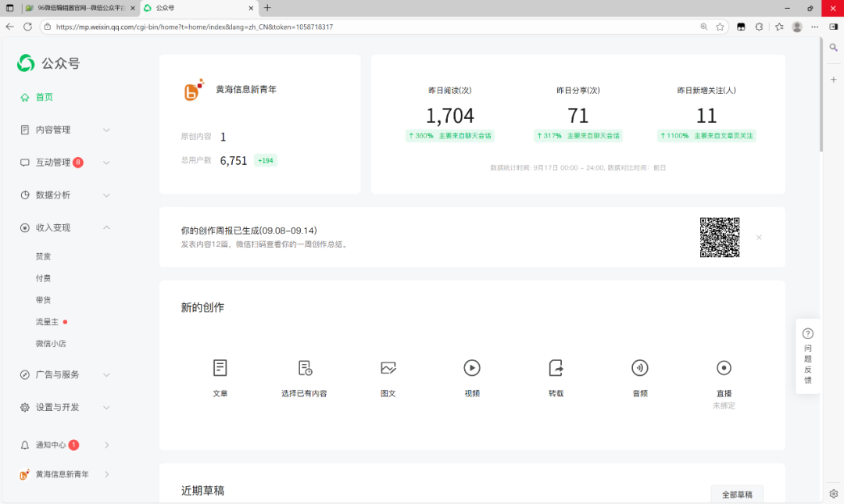Open the 直播 live stream option
The image size is (844, 504).
pyautogui.click(x=724, y=368)
